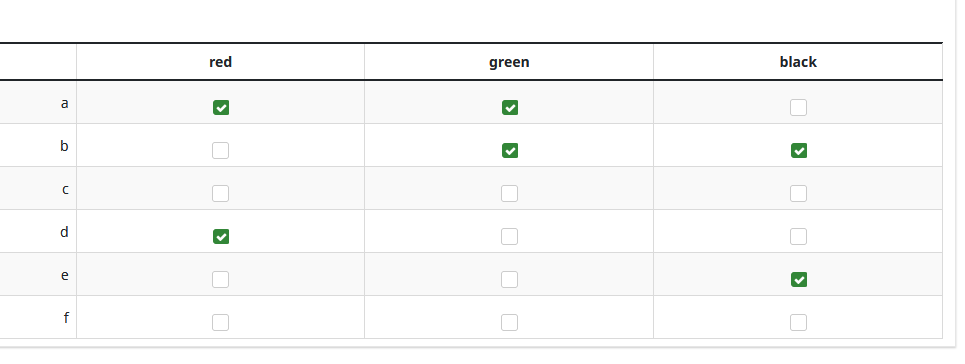Check the red checkbox in row e
Viewport: 965px width, 364px height.
220,280
